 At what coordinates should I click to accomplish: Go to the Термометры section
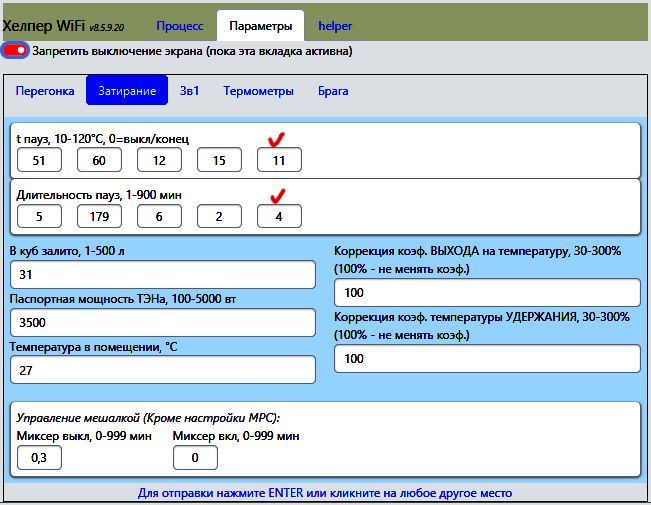pos(258,91)
